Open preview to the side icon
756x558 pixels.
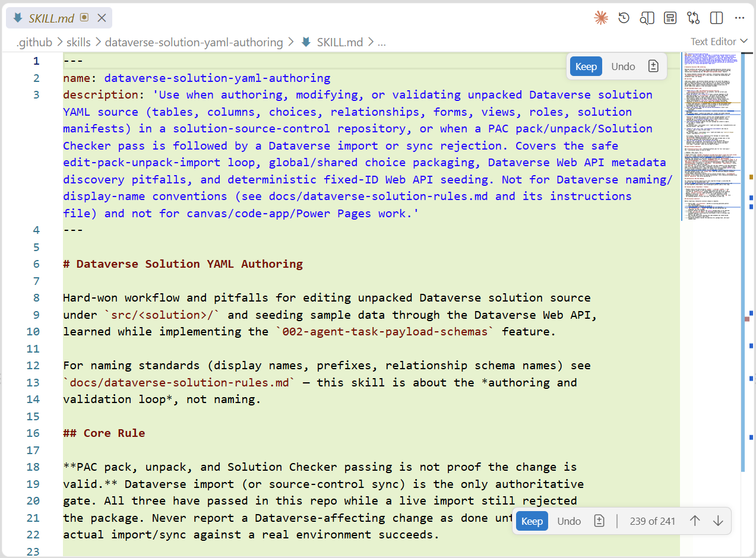coord(647,18)
